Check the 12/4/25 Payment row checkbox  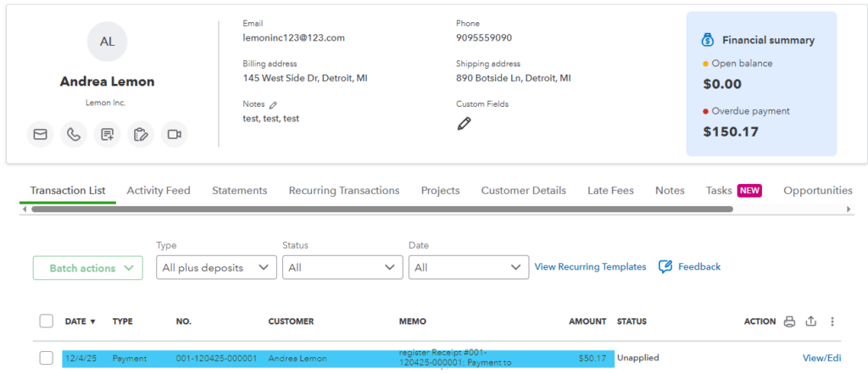(x=47, y=358)
